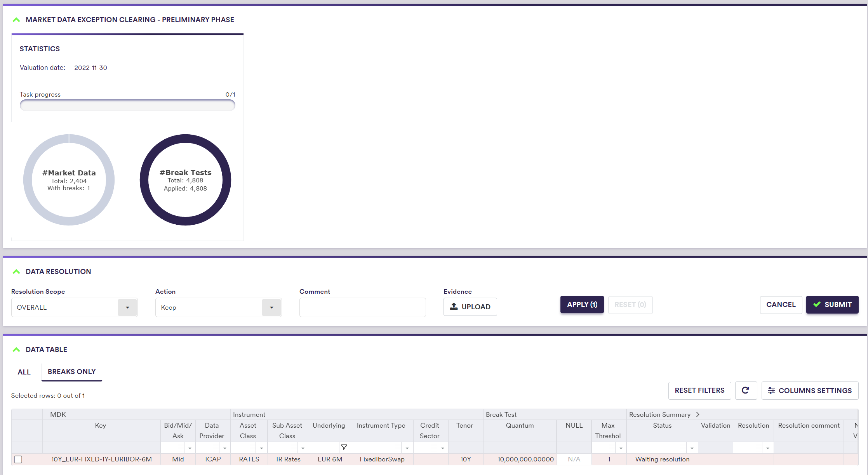Select the 10Y_EUR-FIXED-1Y-EURIBOR-6M row checkbox

point(18,459)
